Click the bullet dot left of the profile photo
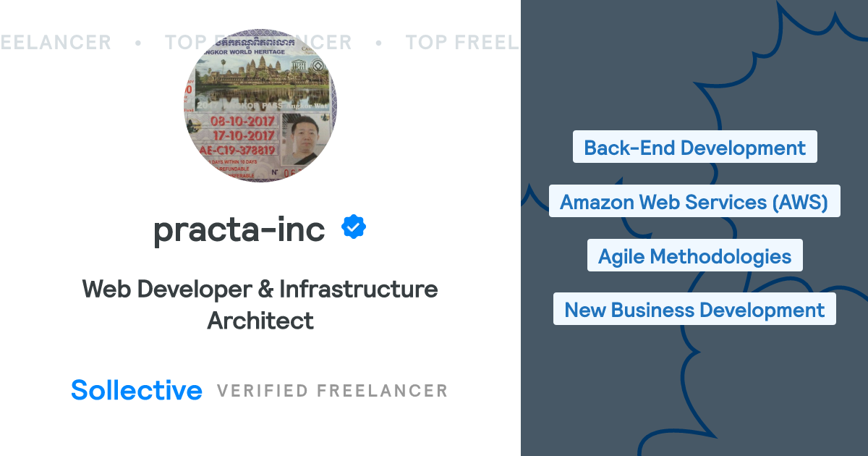Viewport: 868px width, 456px height. [x=137, y=43]
